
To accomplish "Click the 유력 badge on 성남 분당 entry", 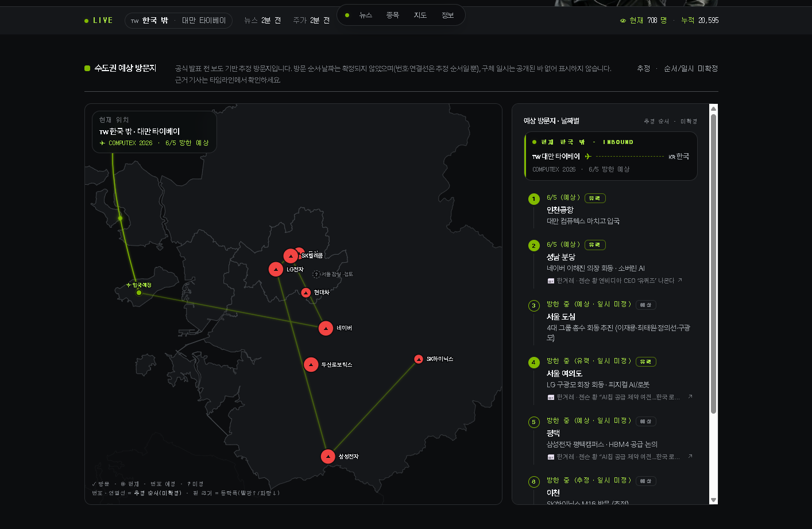I will tap(595, 245).
